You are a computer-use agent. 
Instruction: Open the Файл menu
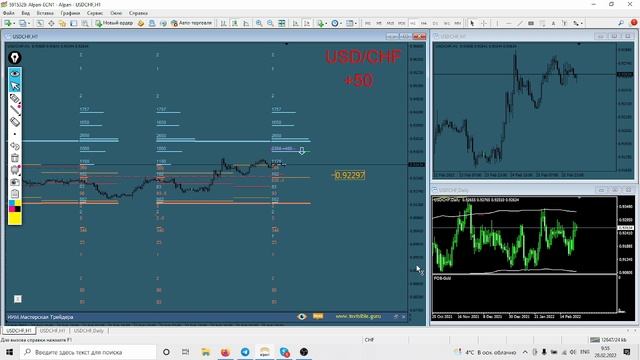[x=9, y=13]
